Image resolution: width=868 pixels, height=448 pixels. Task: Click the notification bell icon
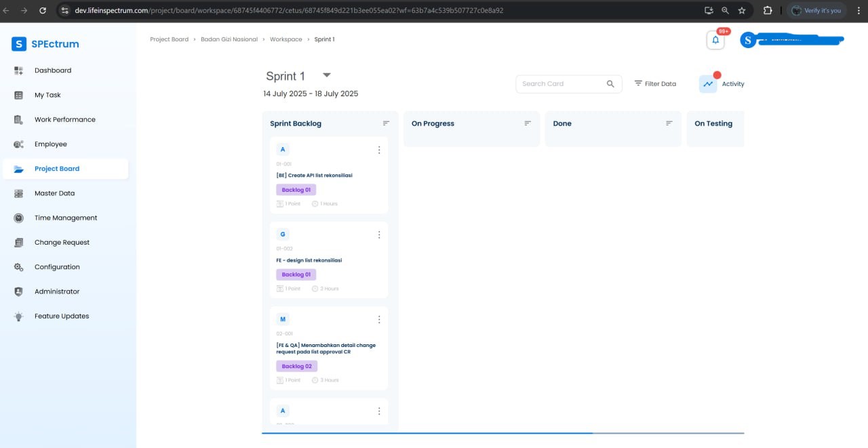pos(715,41)
